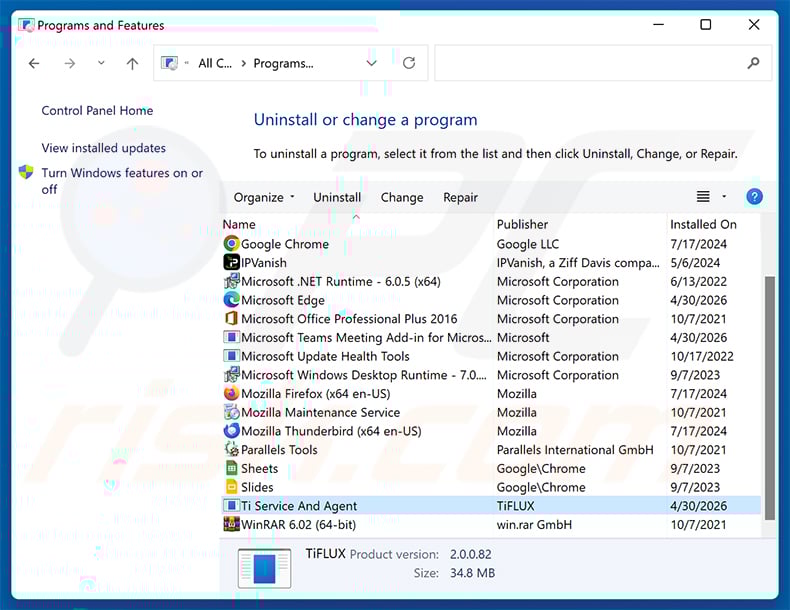Image resolution: width=790 pixels, height=610 pixels.
Task: Click the Sheets program icon
Action: [x=231, y=468]
